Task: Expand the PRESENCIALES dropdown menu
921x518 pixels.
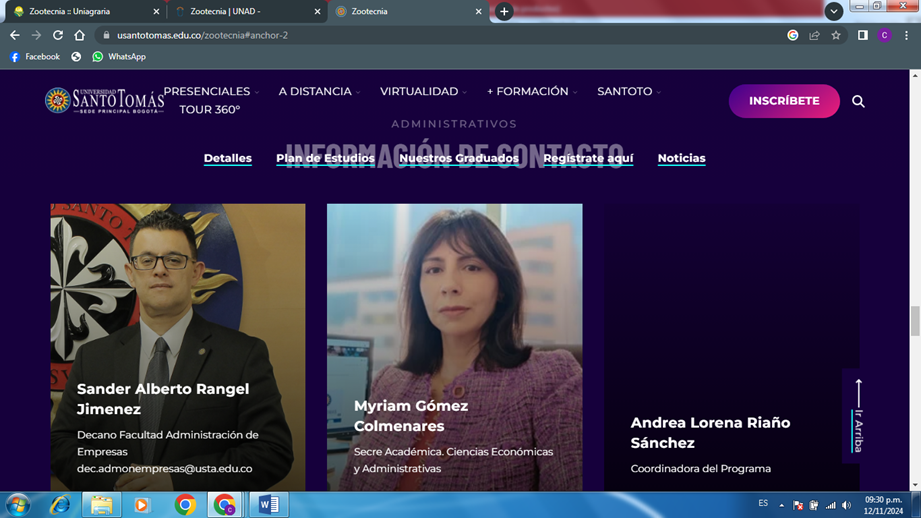Action: pyautogui.click(x=210, y=91)
